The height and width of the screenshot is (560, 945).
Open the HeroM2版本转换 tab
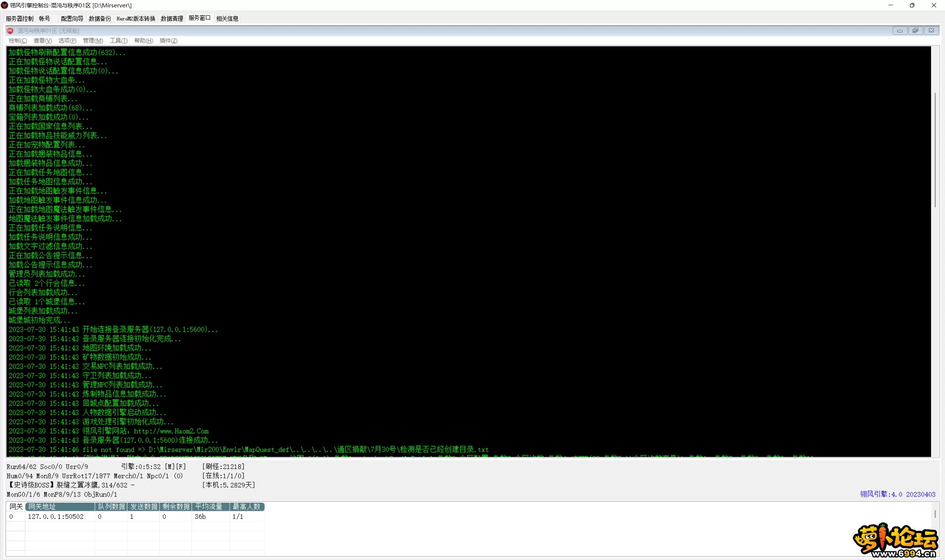pos(136,18)
